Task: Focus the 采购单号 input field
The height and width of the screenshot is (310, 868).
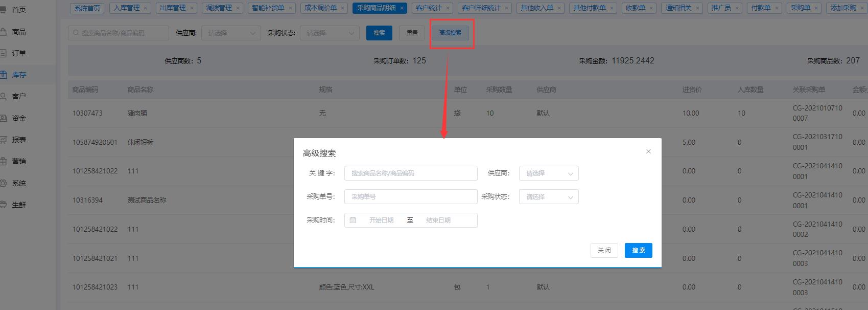Action: click(x=410, y=197)
